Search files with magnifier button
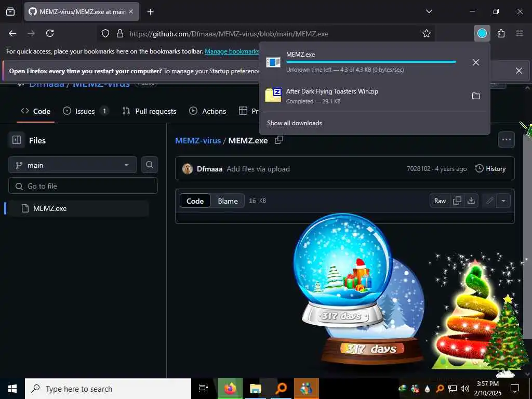The height and width of the screenshot is (399, 532). pyautogui.click(x=149, y=165)
